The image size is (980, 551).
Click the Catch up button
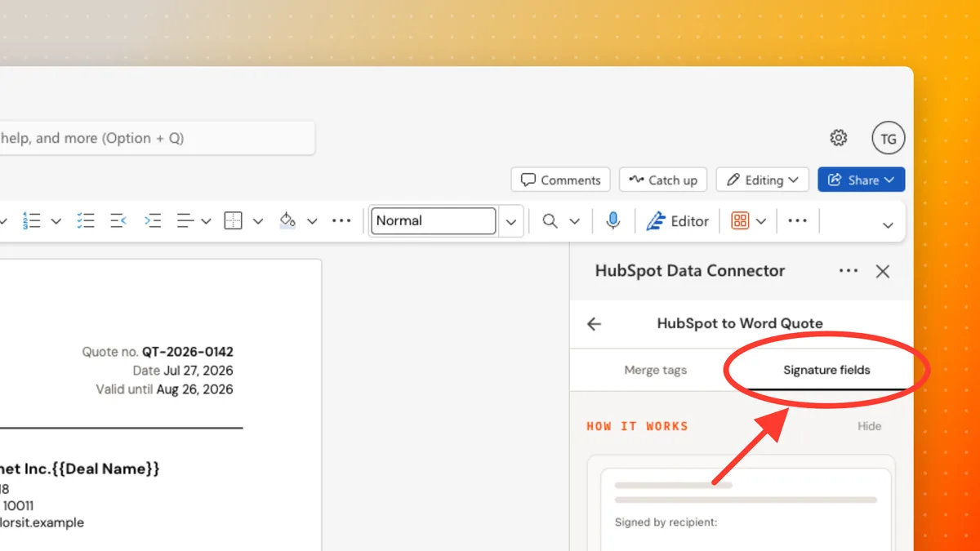pyautogui.click(x=663, y=180)
